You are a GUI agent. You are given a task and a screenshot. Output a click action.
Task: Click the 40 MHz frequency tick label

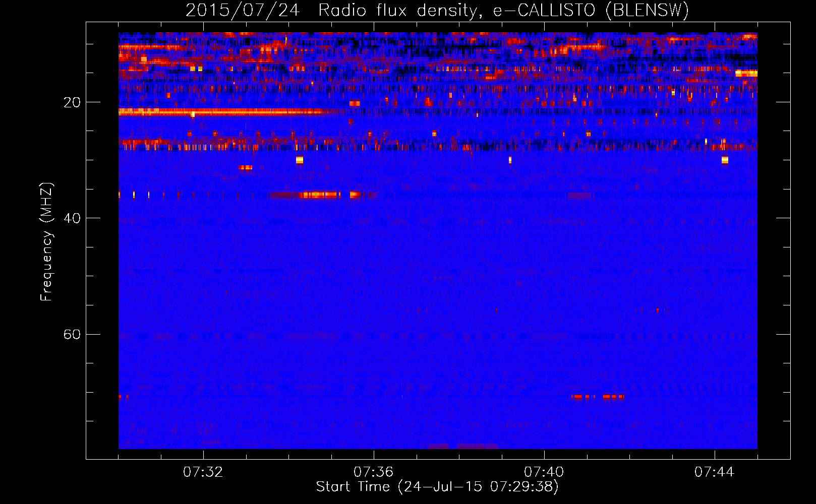click(x=72, y=219)
